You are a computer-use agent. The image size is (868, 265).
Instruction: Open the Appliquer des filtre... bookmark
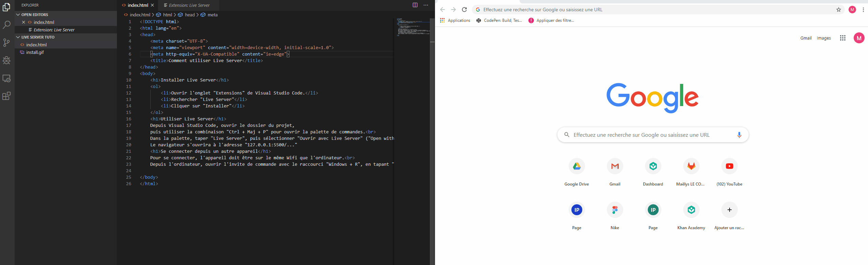(x=551, y=20)
